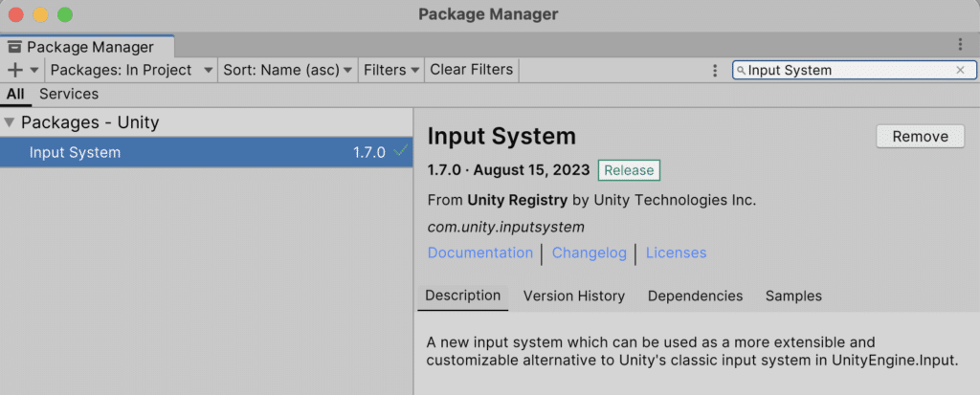Open the Changelog link

[589, 252]
